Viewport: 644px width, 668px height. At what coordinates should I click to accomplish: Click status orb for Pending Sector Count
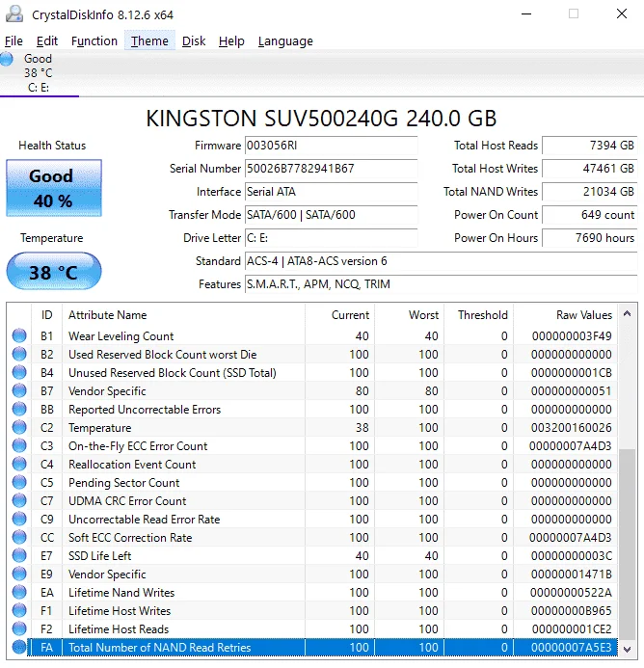19,482
